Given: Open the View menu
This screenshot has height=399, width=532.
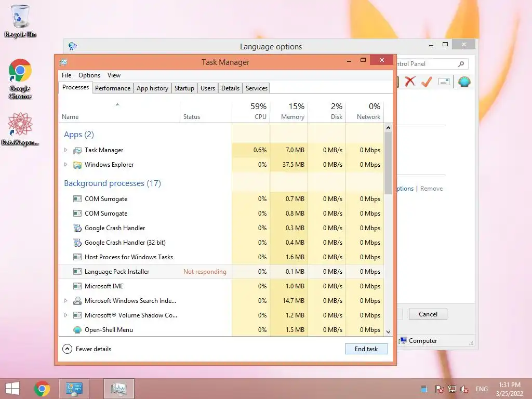Looking at the screenshot, I should [114, 75].
